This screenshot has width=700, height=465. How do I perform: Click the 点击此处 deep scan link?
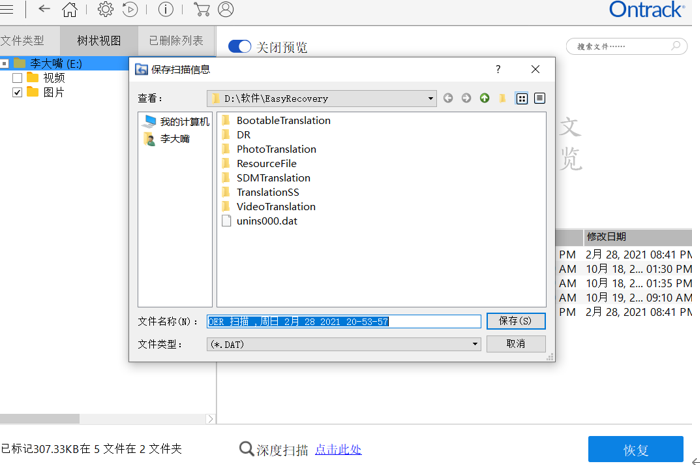pos(338,449)
